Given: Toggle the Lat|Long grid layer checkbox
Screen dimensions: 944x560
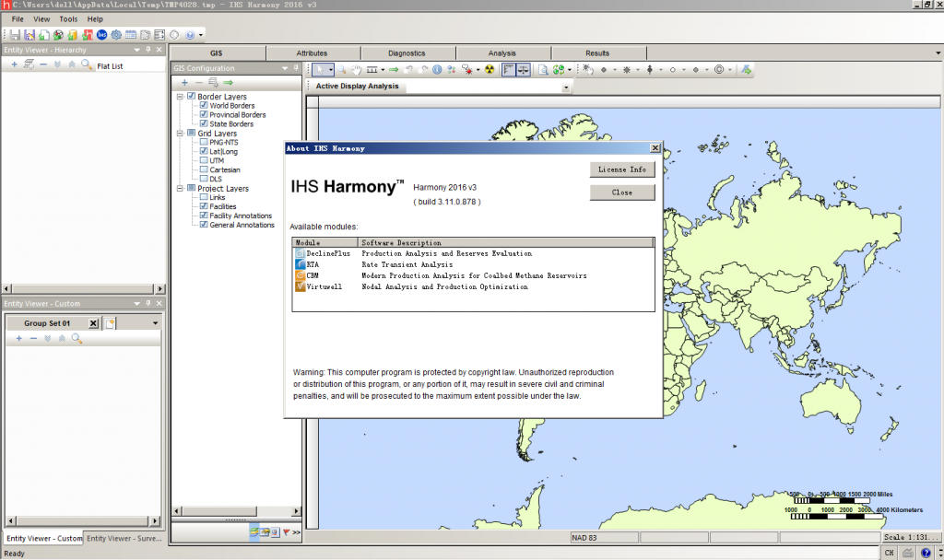Looking at the screenshot, I should click(204, 151).
